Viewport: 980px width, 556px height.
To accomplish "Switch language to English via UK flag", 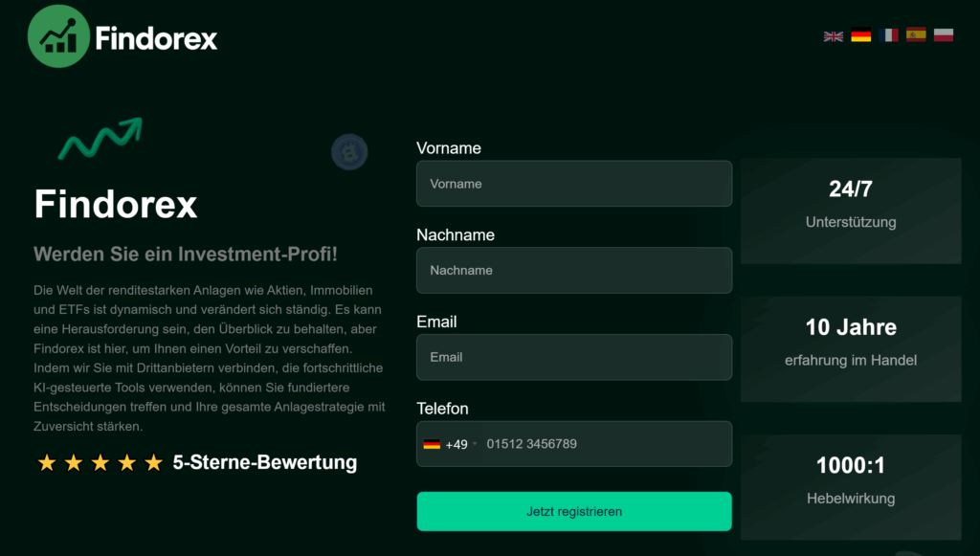I will tap(834, 36).
